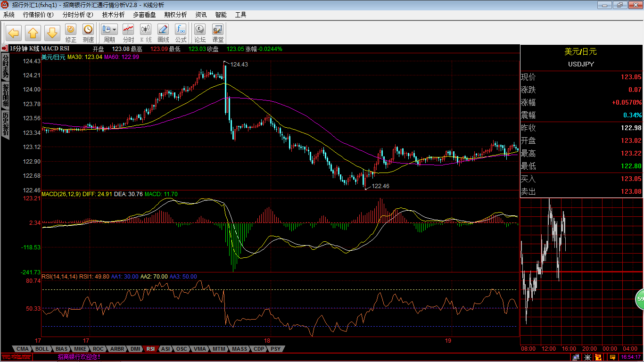Open the 技术分析 menu
Viewport: 644px width, 362px height.
pos(114,15)
